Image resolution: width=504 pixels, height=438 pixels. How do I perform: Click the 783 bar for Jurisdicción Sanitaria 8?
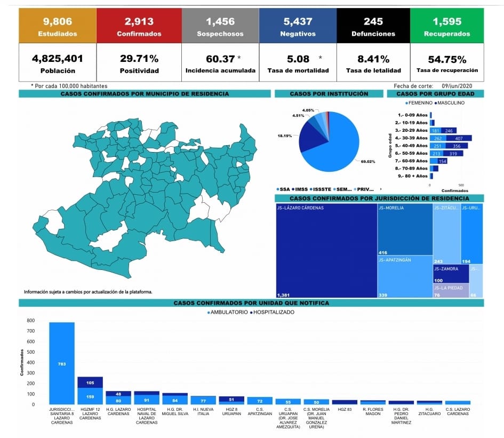[x=62, y=363]
